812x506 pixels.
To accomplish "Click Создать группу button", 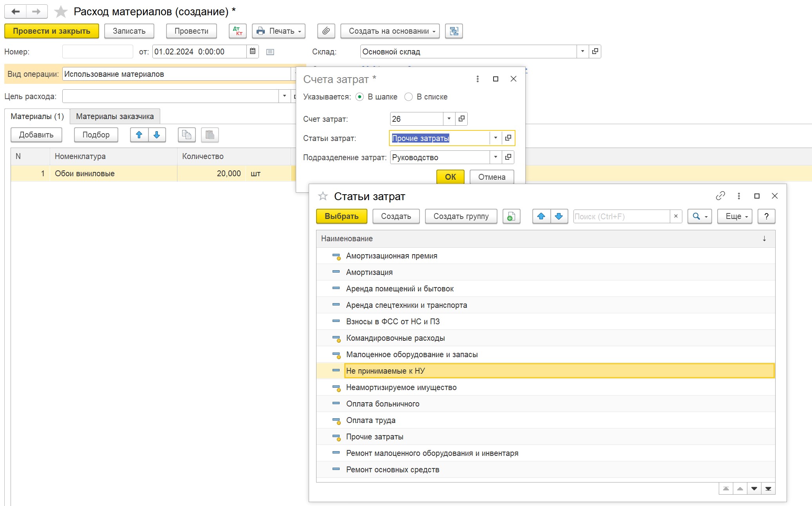I will [461, 216].
